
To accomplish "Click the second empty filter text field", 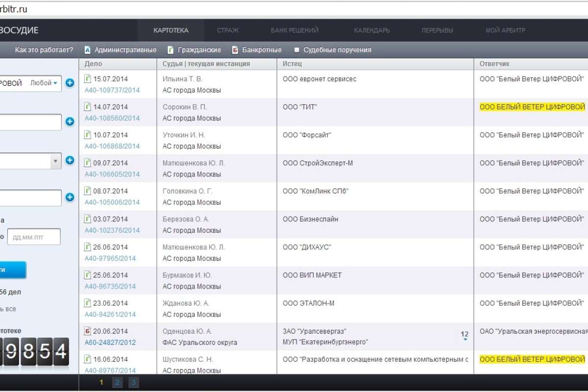I will tap(30, 122).
